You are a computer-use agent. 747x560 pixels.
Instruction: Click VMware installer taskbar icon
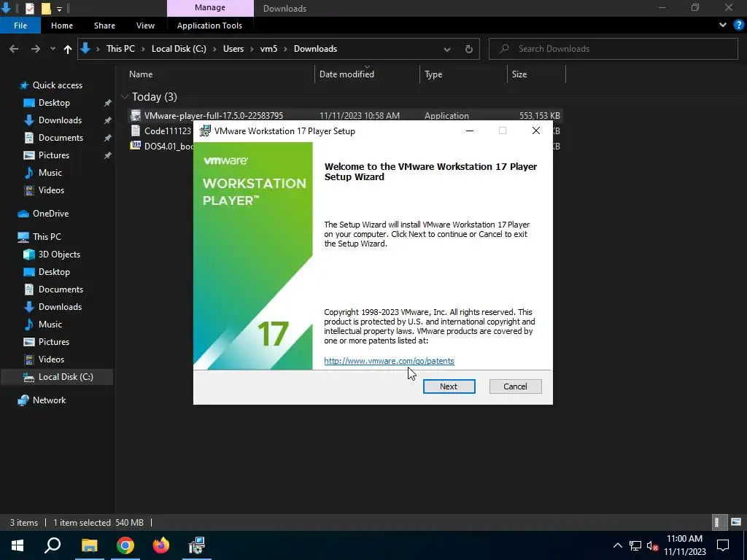pyautogui.click(x=196, y=545)
